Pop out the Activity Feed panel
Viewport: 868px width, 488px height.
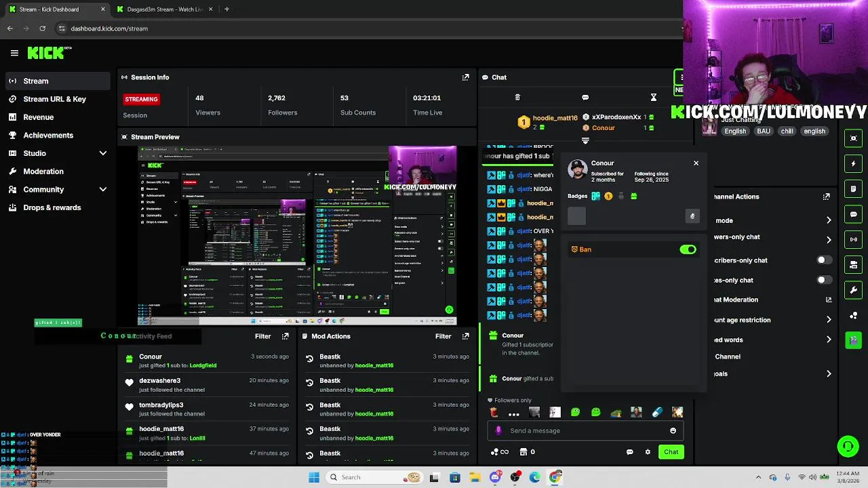click(285, 336)
